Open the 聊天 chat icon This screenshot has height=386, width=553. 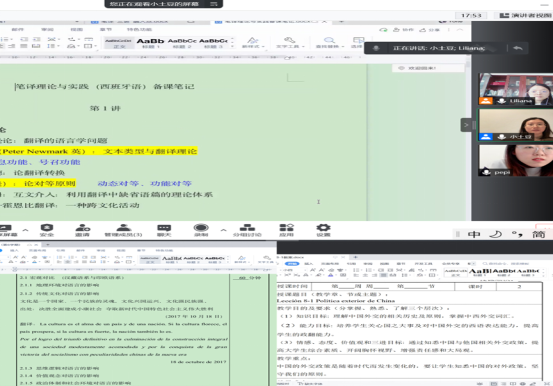[164, 230]
